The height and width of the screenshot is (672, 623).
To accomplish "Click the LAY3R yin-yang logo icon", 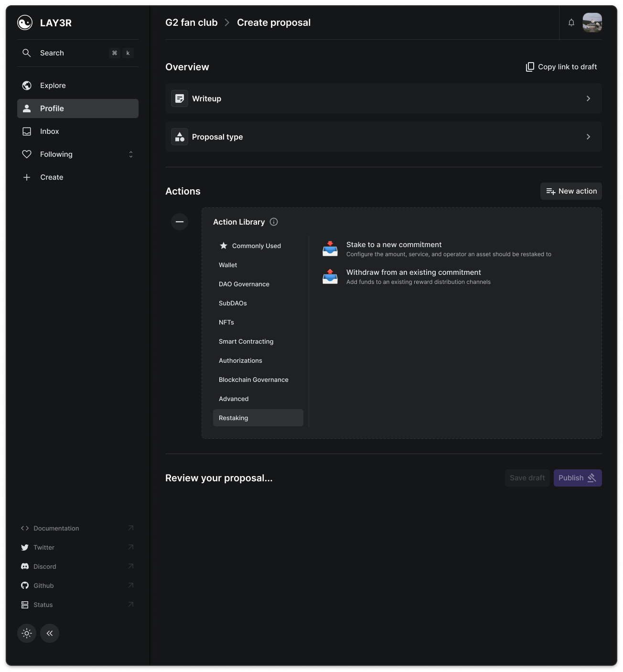I will click(x=25, y=22).
